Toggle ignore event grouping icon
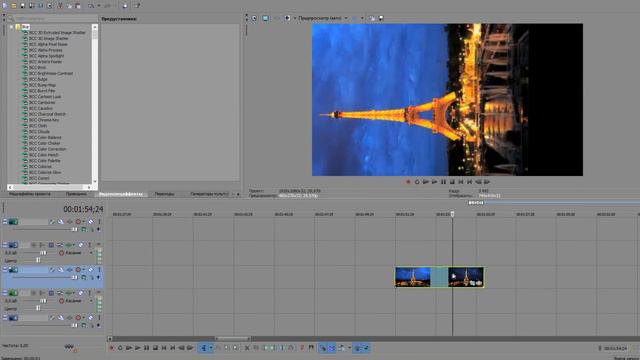Screen dimensions: 640x360 pos(366,348)
